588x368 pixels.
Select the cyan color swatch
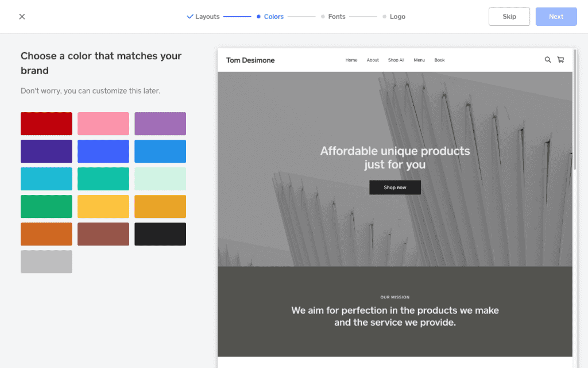[x=46, y=178]
